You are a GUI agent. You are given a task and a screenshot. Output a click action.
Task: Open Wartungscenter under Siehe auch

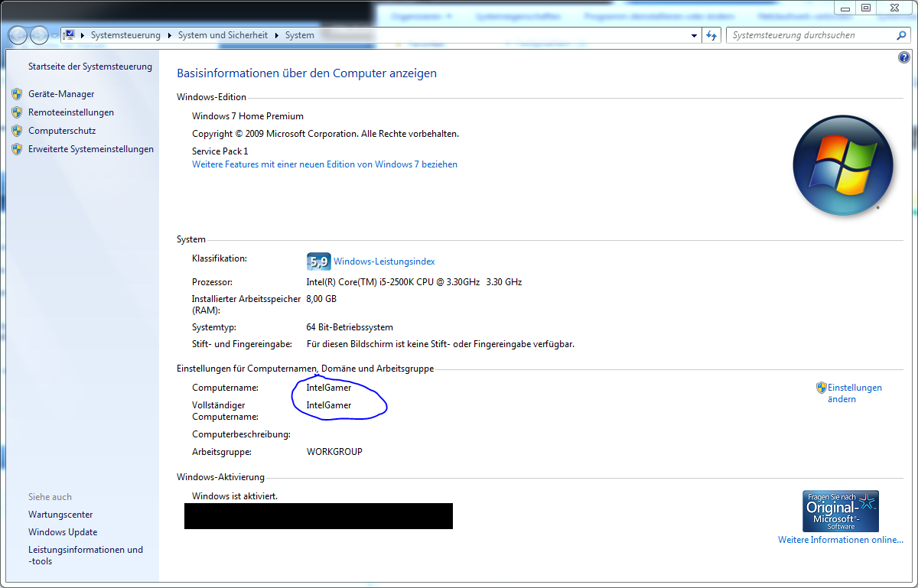pyautogui.click(x=60, y=515)
